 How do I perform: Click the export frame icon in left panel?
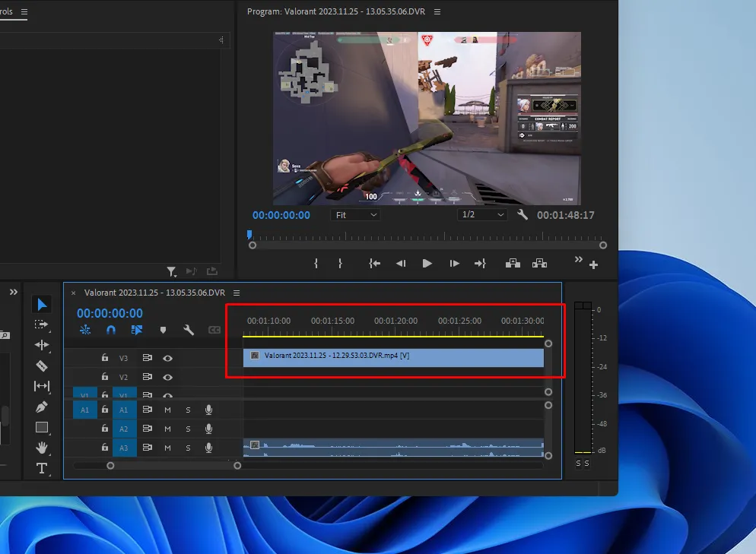coord(212,271)
